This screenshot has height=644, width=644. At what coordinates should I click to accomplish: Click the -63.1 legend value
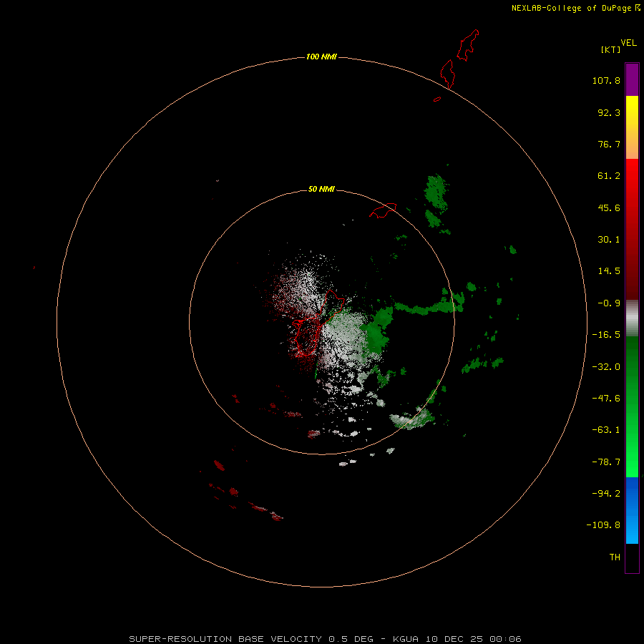click(606, 430)
